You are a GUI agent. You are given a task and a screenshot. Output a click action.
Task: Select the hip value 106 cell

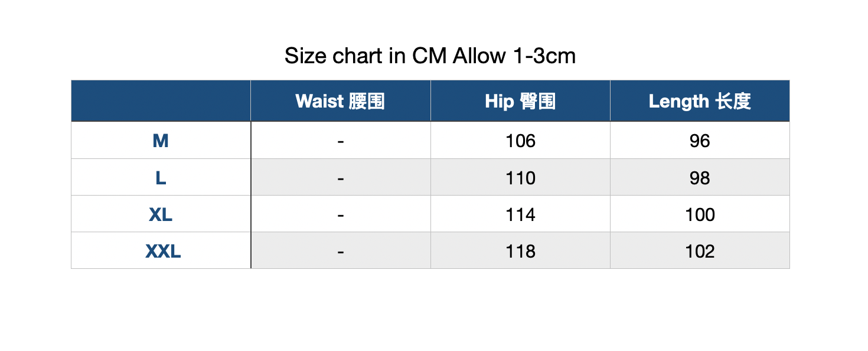(520, 141)
